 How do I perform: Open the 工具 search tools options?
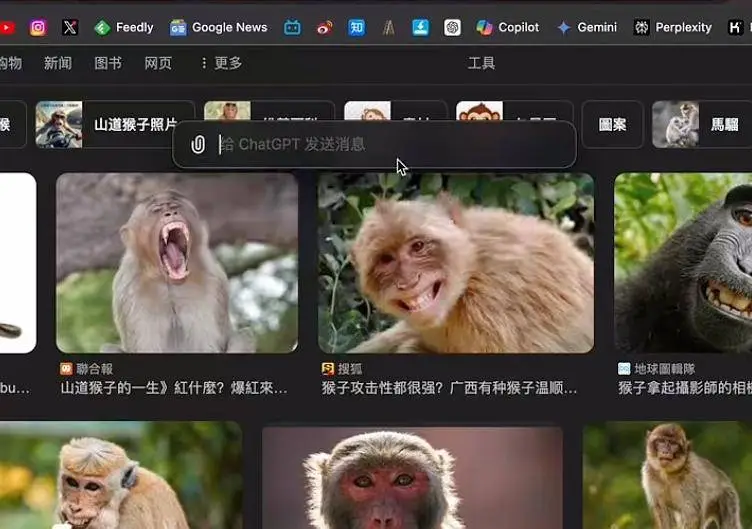481,63
